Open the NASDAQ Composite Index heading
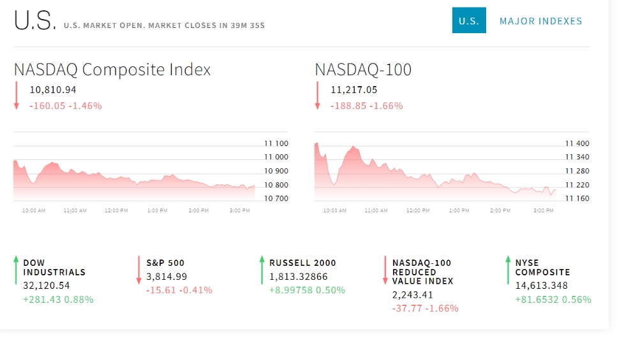 (112, 69)
